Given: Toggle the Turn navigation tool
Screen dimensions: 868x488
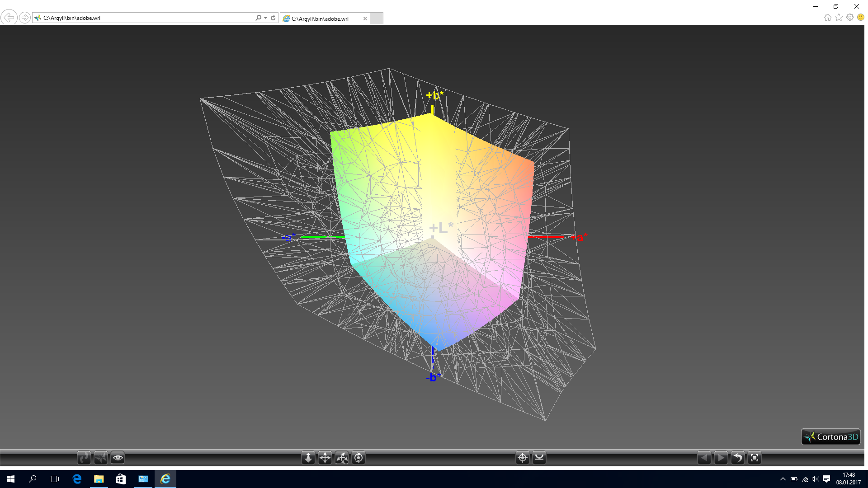Looking at the screenshot, I should [342, 458].
